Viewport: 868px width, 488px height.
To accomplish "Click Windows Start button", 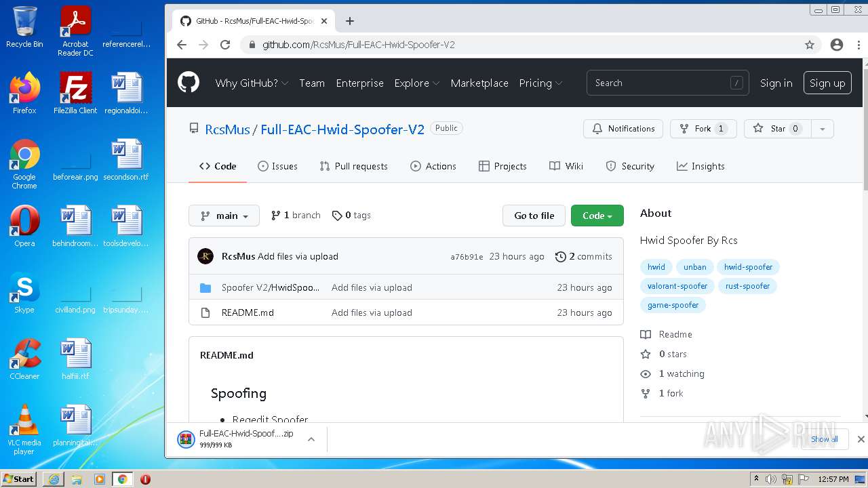I will tap(19, 479).
